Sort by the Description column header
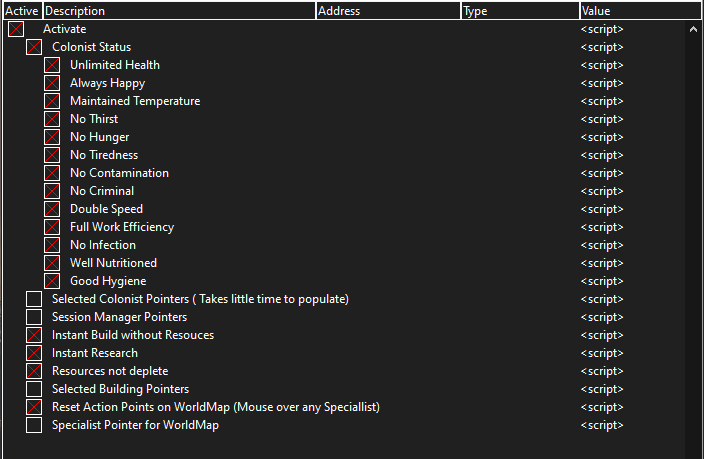704x459 pixels. 178,11
